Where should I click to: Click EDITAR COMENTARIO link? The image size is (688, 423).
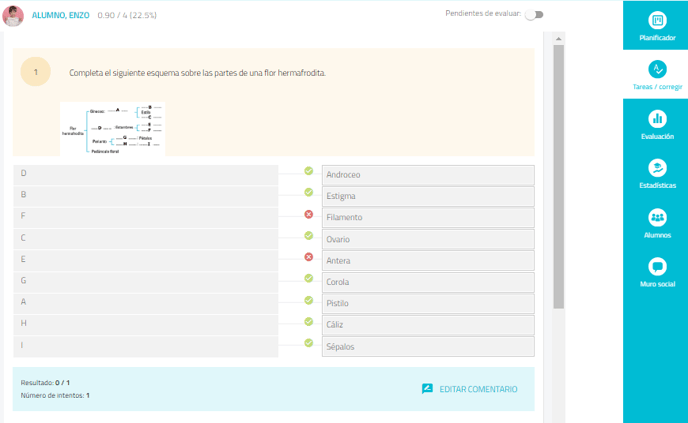click(478, 389)
